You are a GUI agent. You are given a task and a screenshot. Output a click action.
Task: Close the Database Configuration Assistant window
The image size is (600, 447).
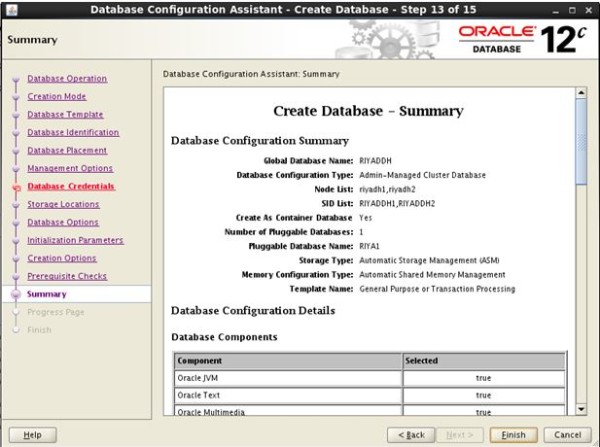pyautogui.click(x=589, y=10)
